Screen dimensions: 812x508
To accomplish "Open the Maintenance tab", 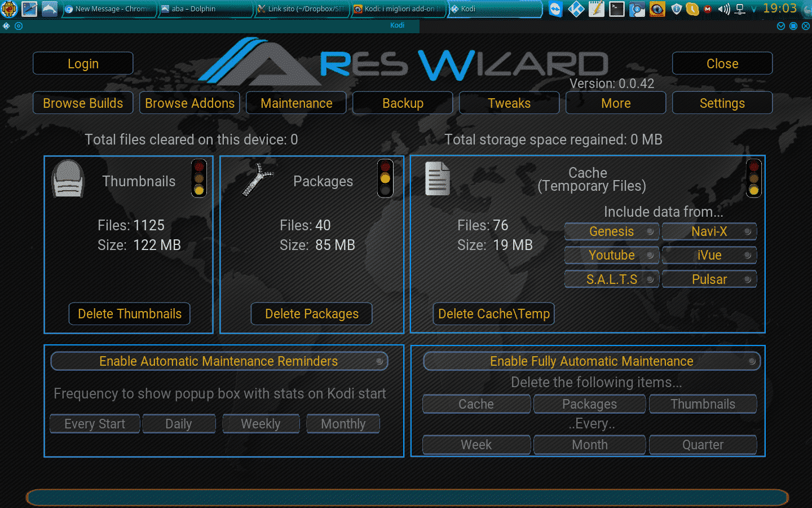I will click(296, 103).
